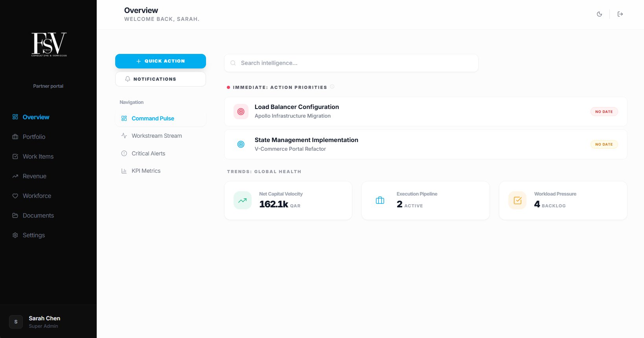The height and width of the screenshot is (338, 644).
Task: Click NO DATE badge on State Management row
Action: point(604,144)
